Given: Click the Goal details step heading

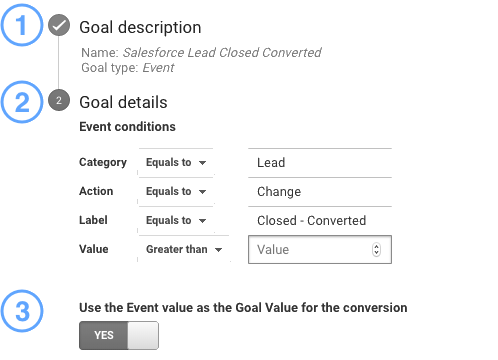Looking at the screenshot, I should [123, 102].
